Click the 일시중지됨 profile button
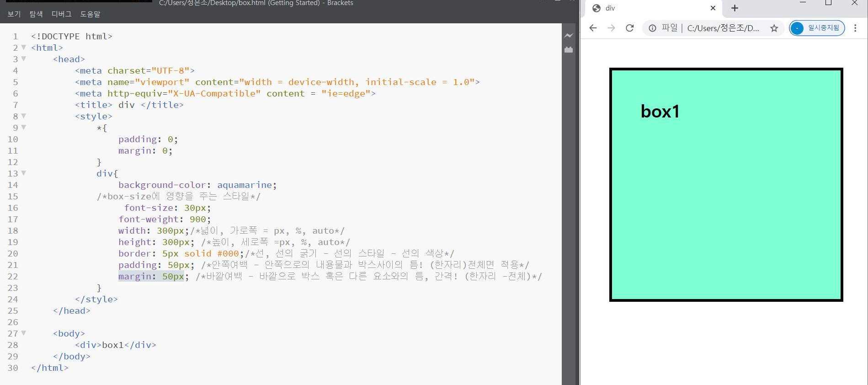Viewport: 868px width, 385px height. [x=817, y=28]
